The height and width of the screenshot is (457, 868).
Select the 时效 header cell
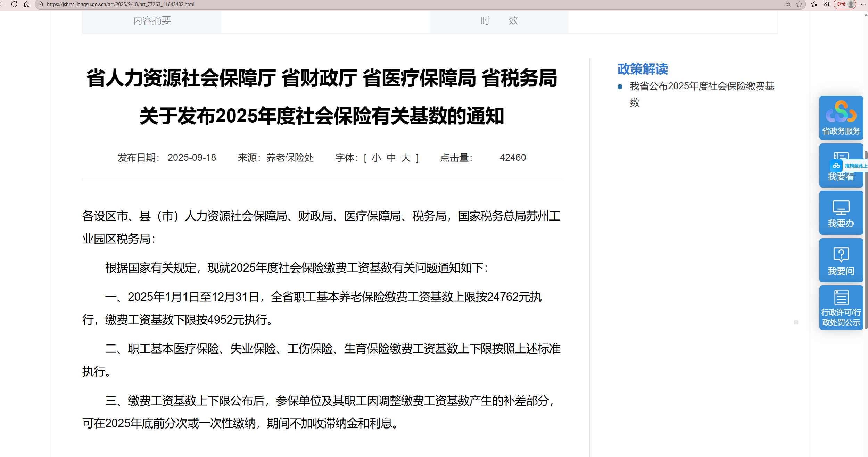[x=499, y=21]
